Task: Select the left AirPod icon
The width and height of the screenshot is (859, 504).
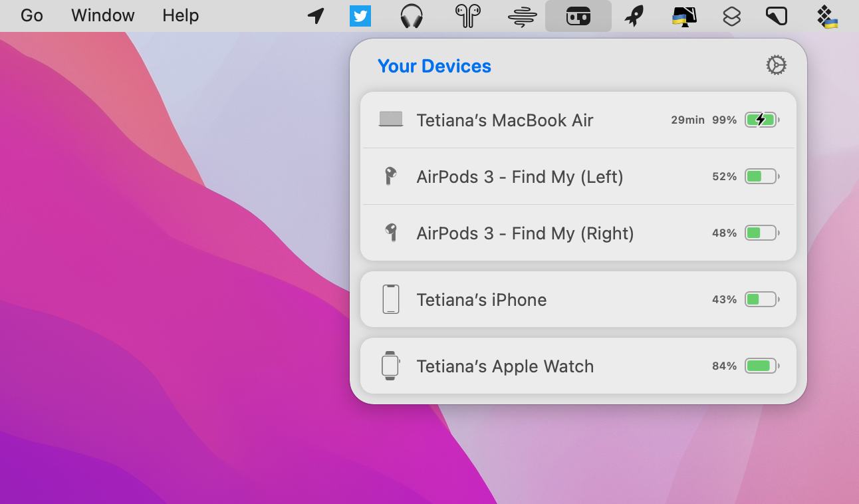Action: tap(391, 176)
